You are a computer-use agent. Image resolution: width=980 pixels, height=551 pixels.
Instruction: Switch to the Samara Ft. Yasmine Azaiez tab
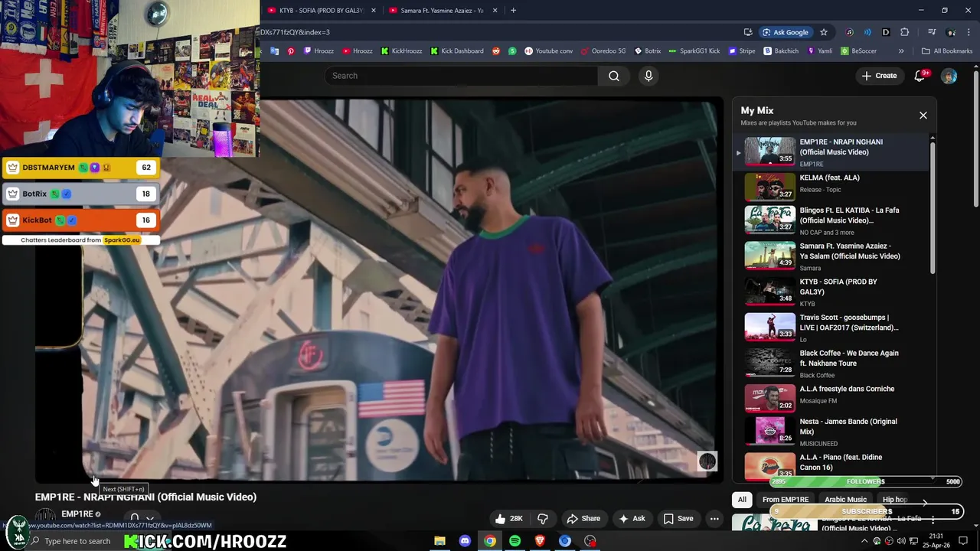coord(443,10)
